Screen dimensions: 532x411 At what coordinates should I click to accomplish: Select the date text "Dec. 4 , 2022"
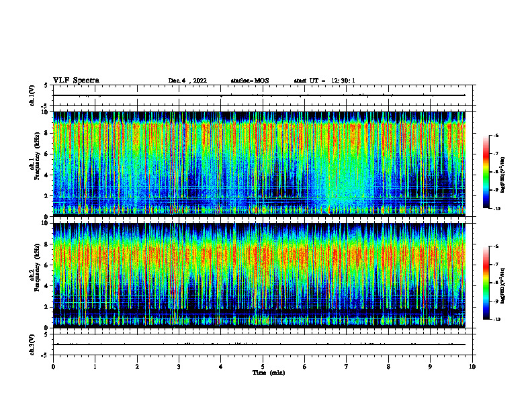click(187, 81)
